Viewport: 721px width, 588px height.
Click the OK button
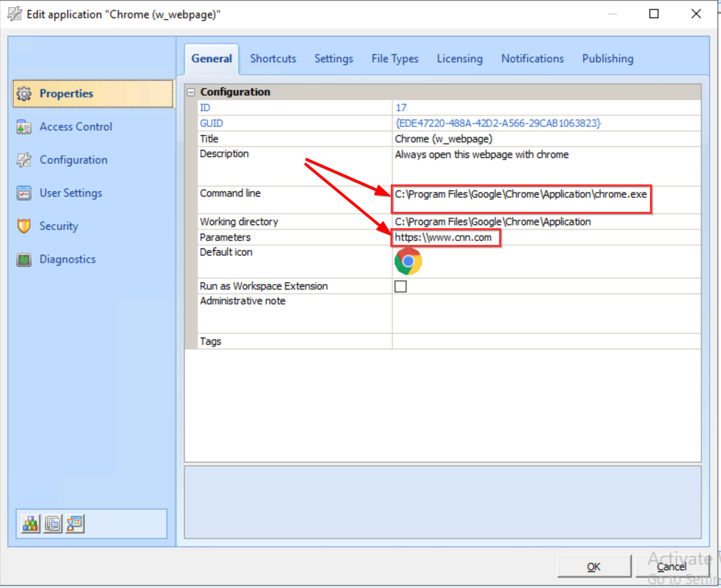[x=594, y=567]
